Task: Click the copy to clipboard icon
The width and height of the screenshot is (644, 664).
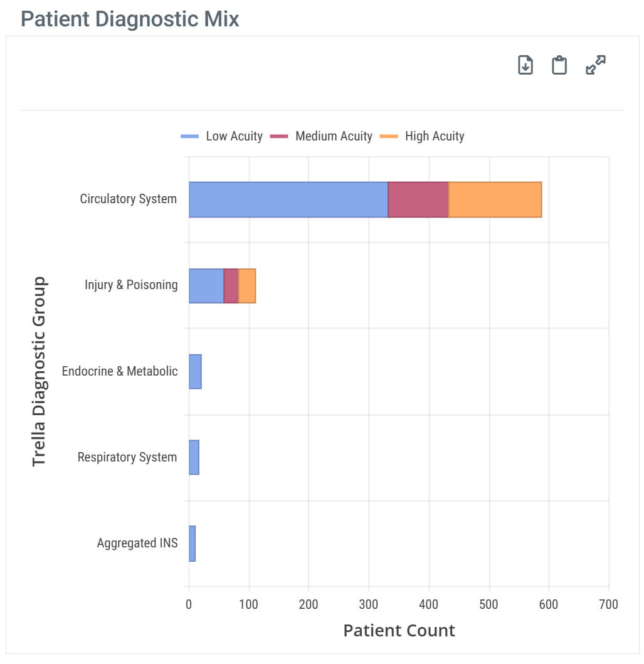Action: [559, 65]
